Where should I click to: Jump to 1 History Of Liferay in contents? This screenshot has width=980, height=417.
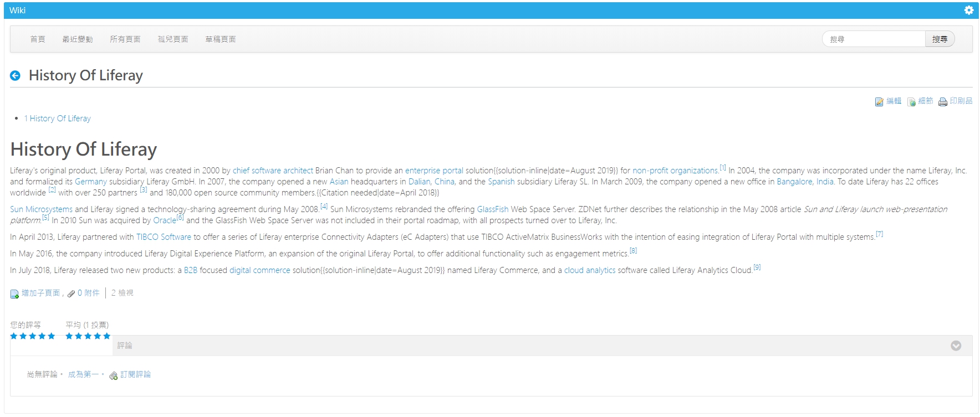(58, 119)
